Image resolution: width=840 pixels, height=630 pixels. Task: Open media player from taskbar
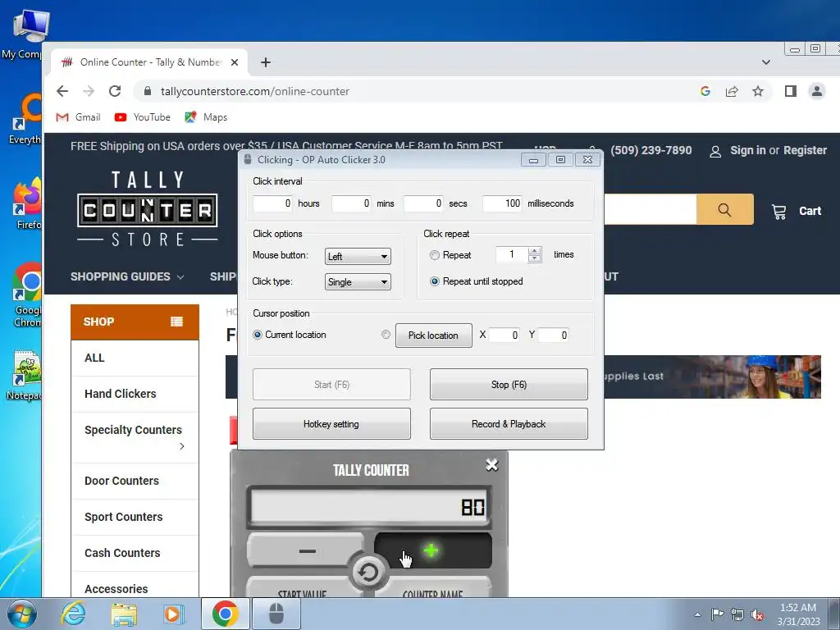[174, 614]
